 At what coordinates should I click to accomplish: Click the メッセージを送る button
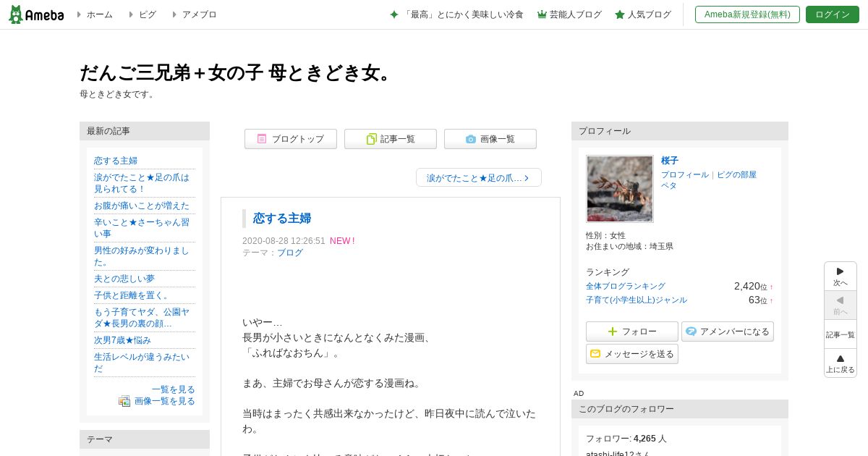632,354
